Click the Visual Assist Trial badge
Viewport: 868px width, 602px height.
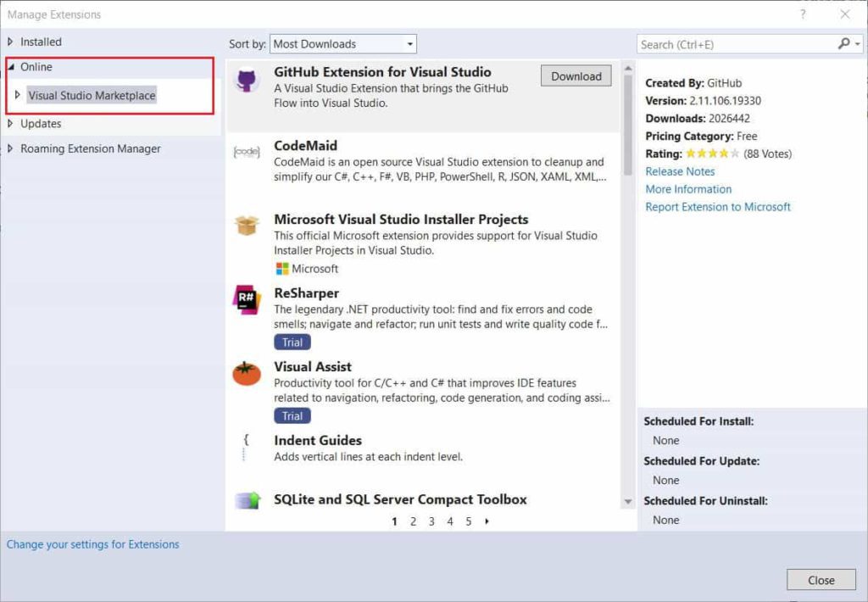(292, 416)
